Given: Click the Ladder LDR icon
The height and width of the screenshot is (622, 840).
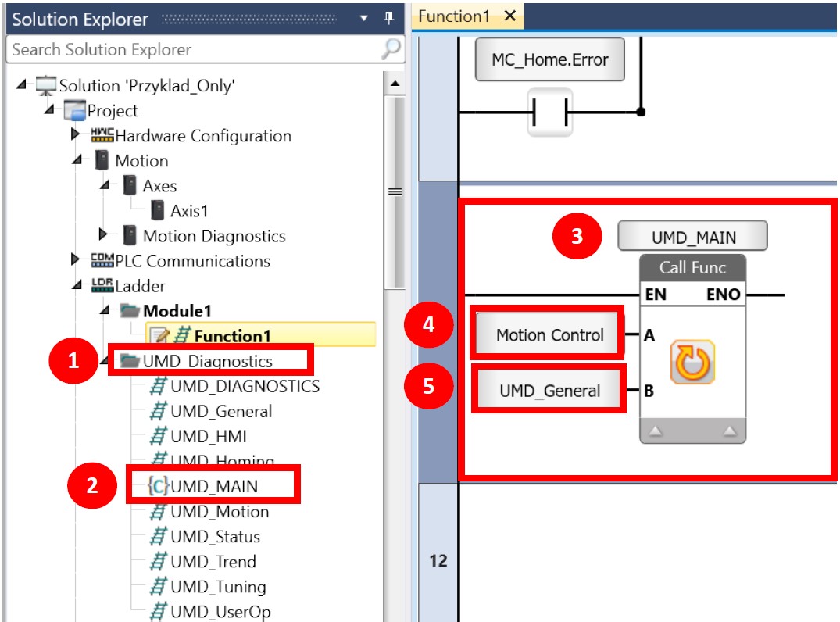Looking at the screenshot, I should [102, 285].
